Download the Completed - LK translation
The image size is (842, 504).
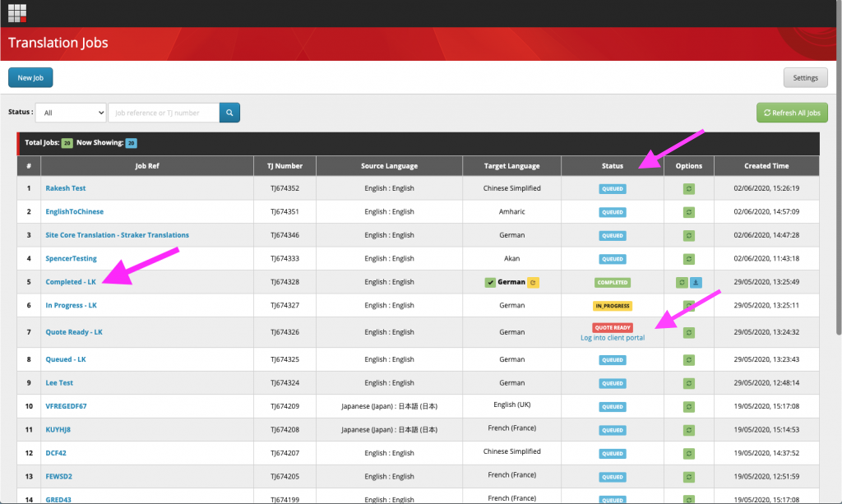tap(696, 282)
